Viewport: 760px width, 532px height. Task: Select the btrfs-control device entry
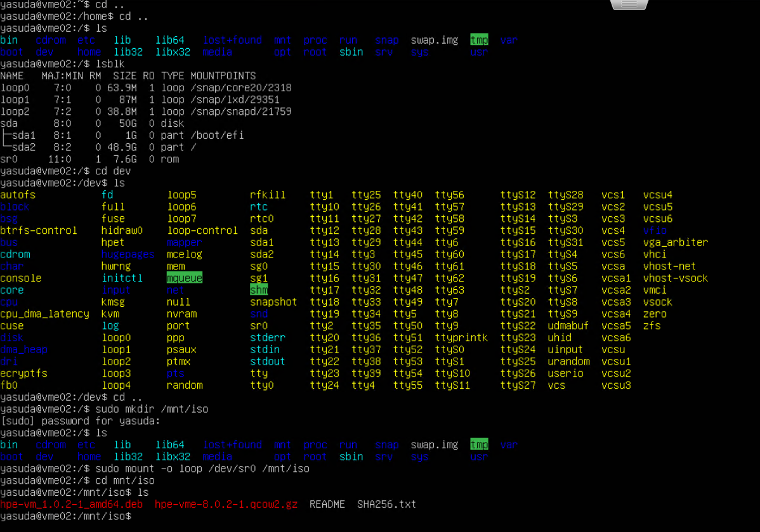click(x=39, y=231)
